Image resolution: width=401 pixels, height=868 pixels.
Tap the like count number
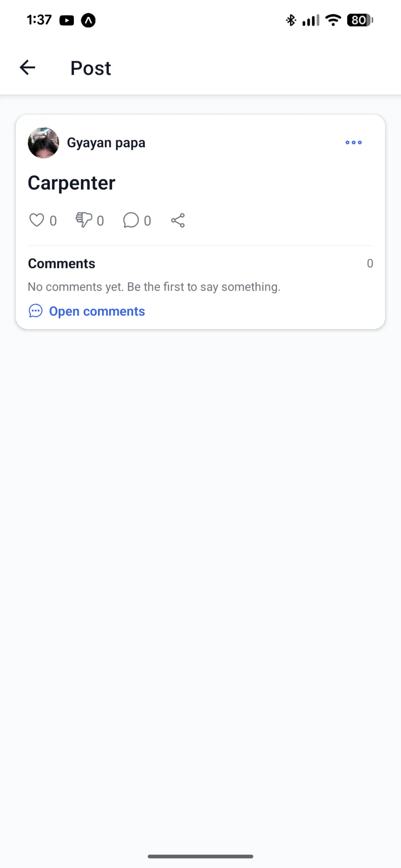53,221
